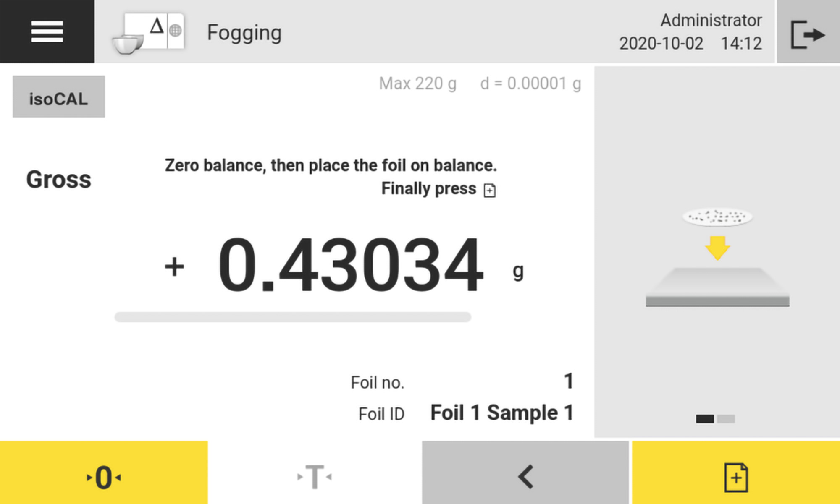The width and height of the screenshot is (840, 504).
Task: Tap the yellow down arrow graphic
Action: [717, 248]
